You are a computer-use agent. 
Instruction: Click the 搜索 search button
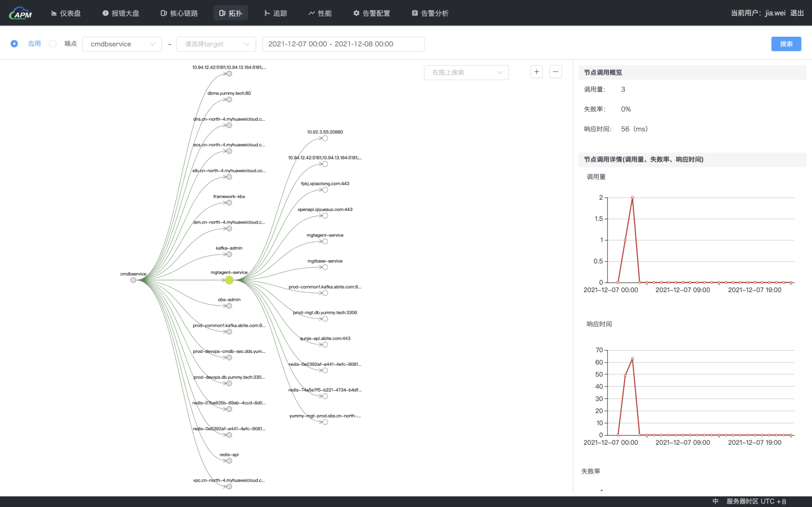(x=786, y=44)
